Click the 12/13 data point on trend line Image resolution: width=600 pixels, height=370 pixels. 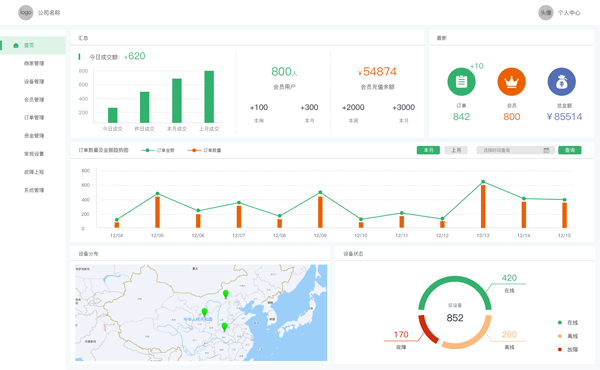pos(483,182)
